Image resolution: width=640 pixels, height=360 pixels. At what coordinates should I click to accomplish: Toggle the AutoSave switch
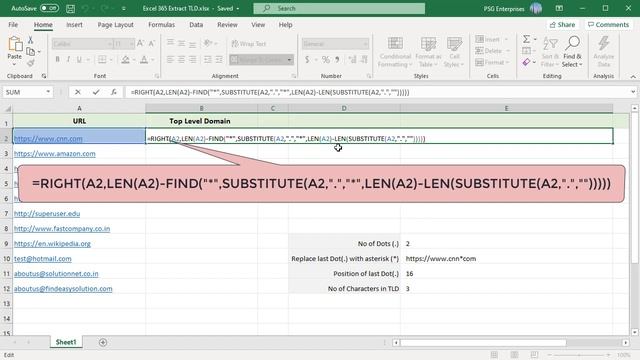pyautogui.click(x=49, y=8)
